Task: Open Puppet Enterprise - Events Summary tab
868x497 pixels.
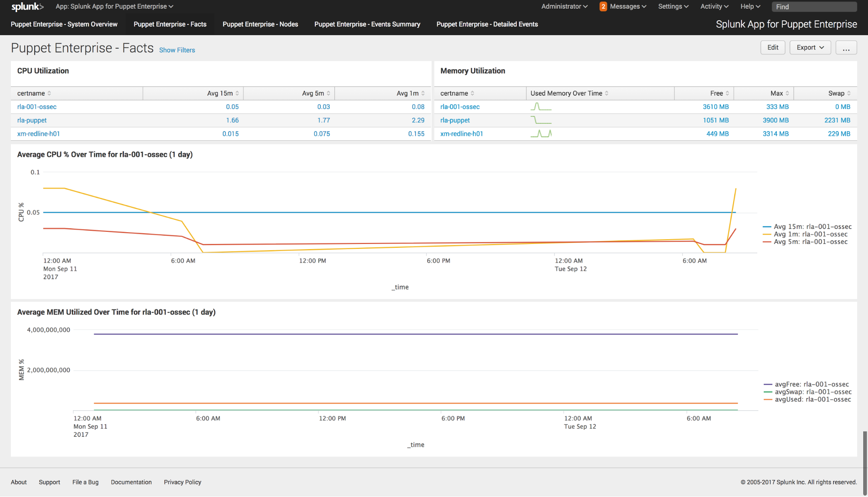Action: pyautogui.click(x=367, y=24)
